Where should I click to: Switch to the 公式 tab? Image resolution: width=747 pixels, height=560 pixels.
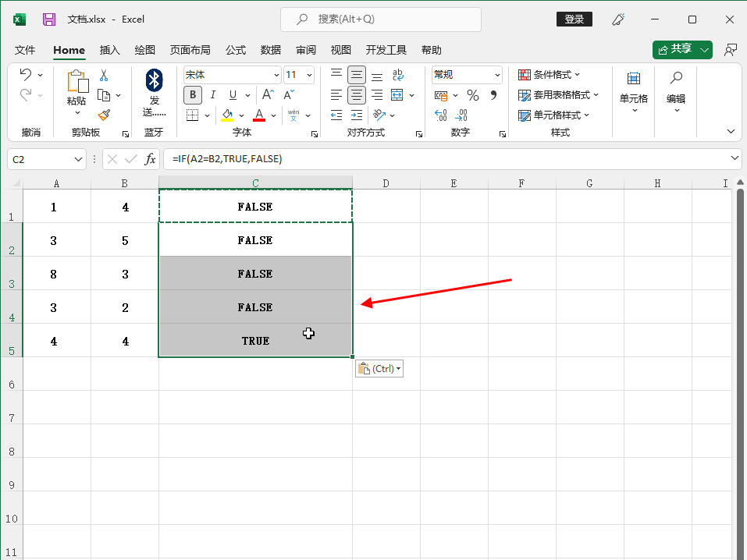pyautogui.click(x=236, y=50)
